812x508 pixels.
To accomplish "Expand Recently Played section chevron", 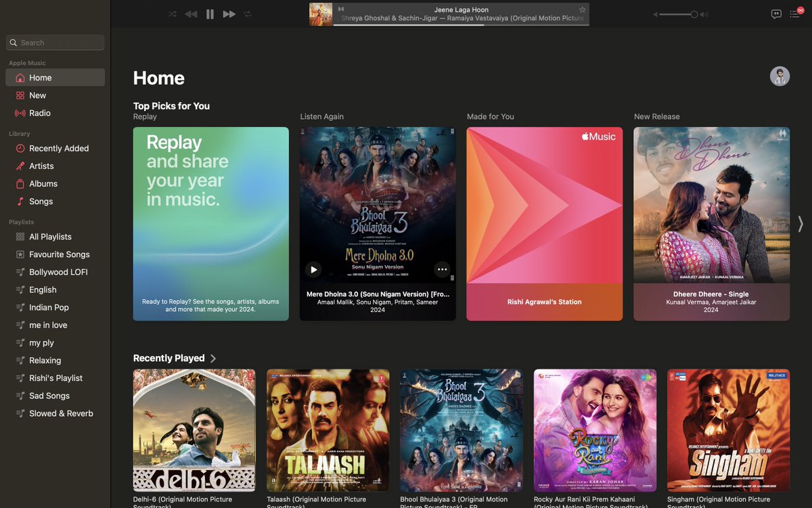I will tap(212, 359).
